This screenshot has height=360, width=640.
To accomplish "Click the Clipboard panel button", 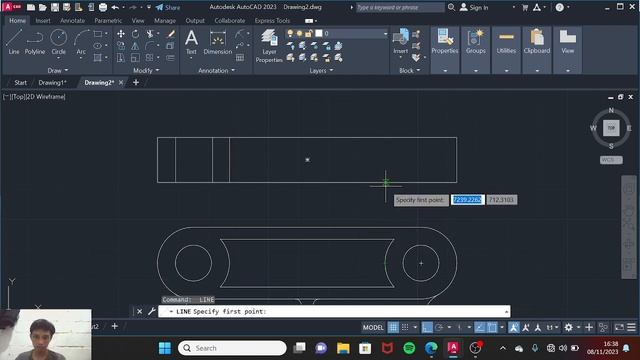I will pyautogui.click(x=537, y=42).
